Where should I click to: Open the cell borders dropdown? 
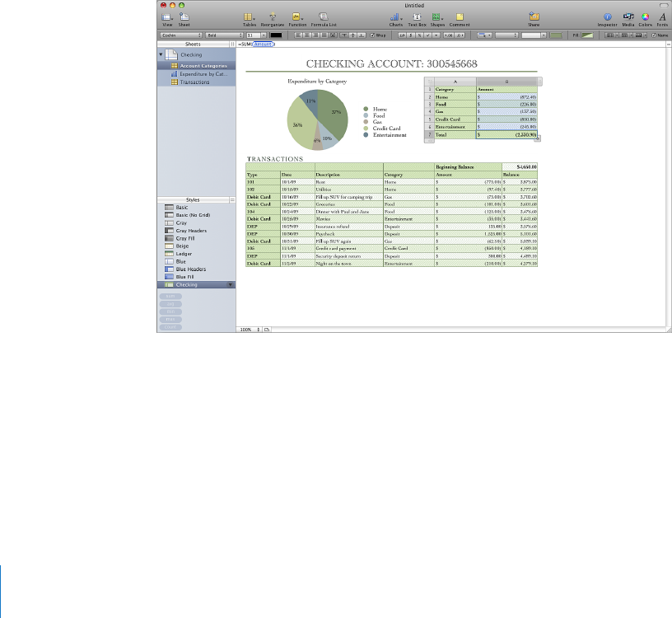[484, 35]
